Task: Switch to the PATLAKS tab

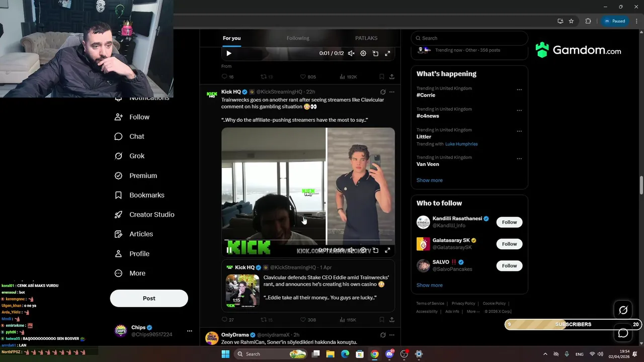Action: click(x=366, y=38)
